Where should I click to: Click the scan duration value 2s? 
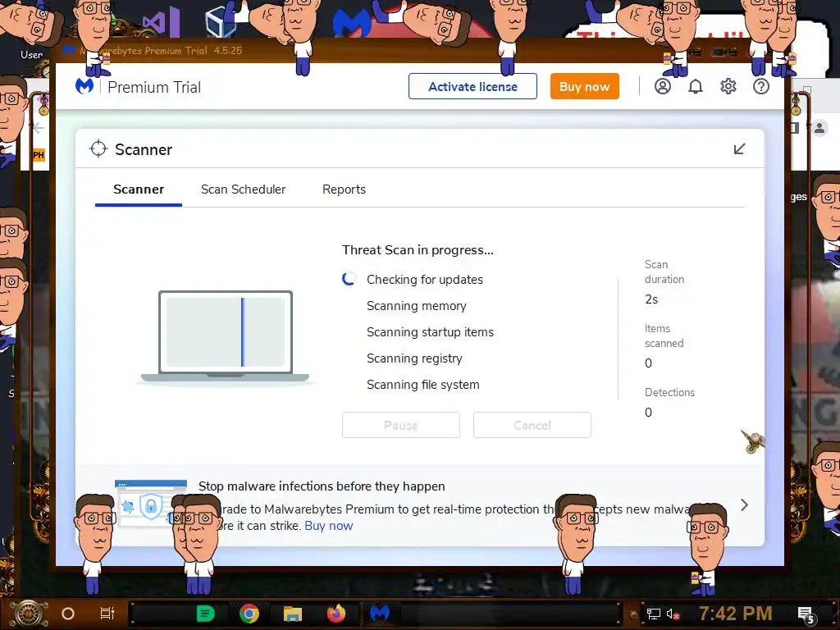651,299
